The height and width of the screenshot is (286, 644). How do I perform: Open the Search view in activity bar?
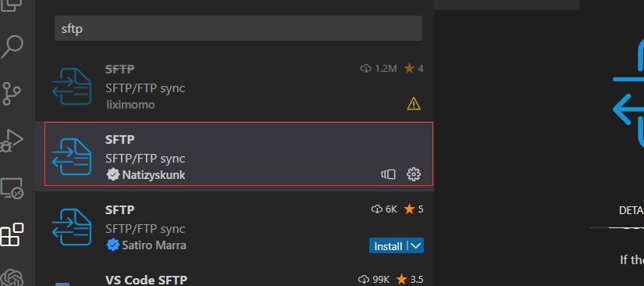click(12, 46)
